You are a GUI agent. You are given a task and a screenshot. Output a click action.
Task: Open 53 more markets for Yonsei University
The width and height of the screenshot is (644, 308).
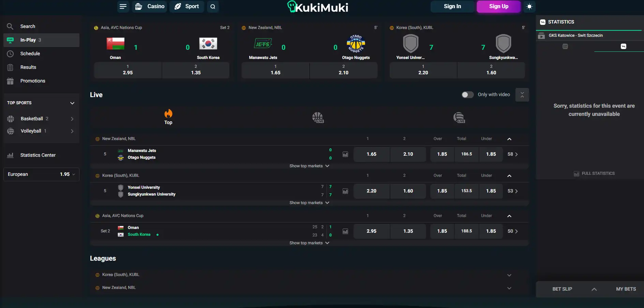513,191
